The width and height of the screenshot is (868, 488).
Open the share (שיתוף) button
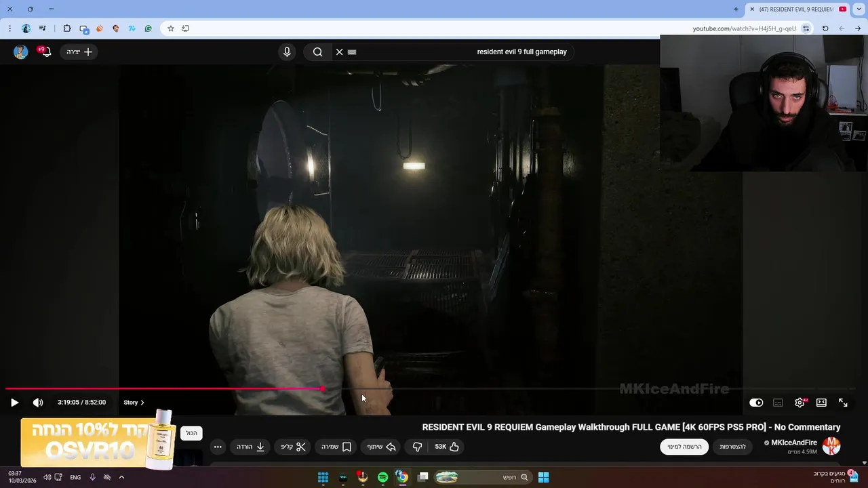tap(381, 447)
